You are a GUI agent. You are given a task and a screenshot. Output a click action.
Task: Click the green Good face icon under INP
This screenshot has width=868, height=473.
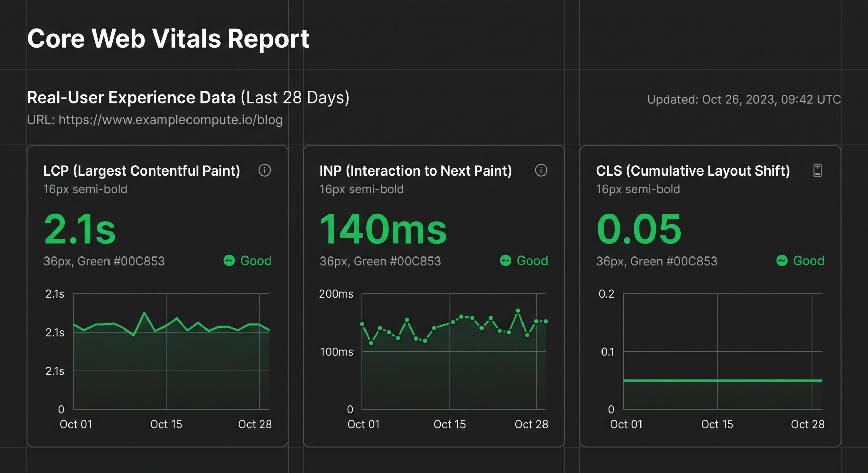coord(506,261)
